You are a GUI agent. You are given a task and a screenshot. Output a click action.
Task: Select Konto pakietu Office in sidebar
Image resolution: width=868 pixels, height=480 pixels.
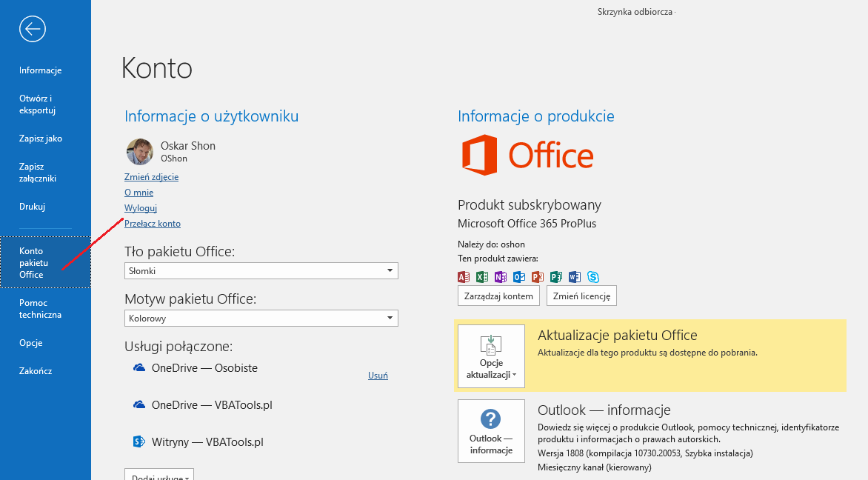[x=45, y=262]
